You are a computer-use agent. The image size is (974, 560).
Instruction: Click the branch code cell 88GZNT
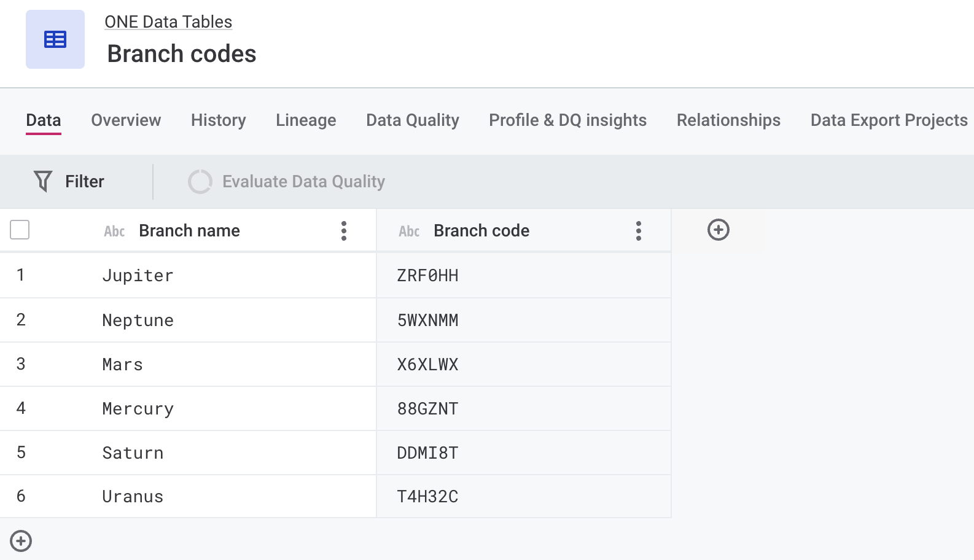click(x=428, y=409)
